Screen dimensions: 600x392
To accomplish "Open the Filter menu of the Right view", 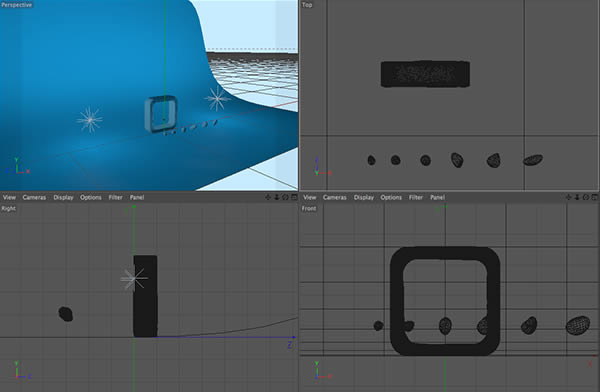I will 115,197.
